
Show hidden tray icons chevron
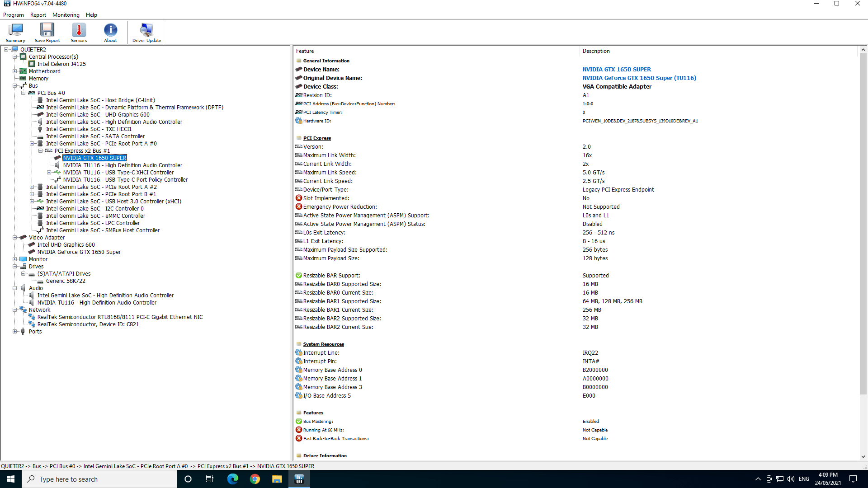pos(758,479)
